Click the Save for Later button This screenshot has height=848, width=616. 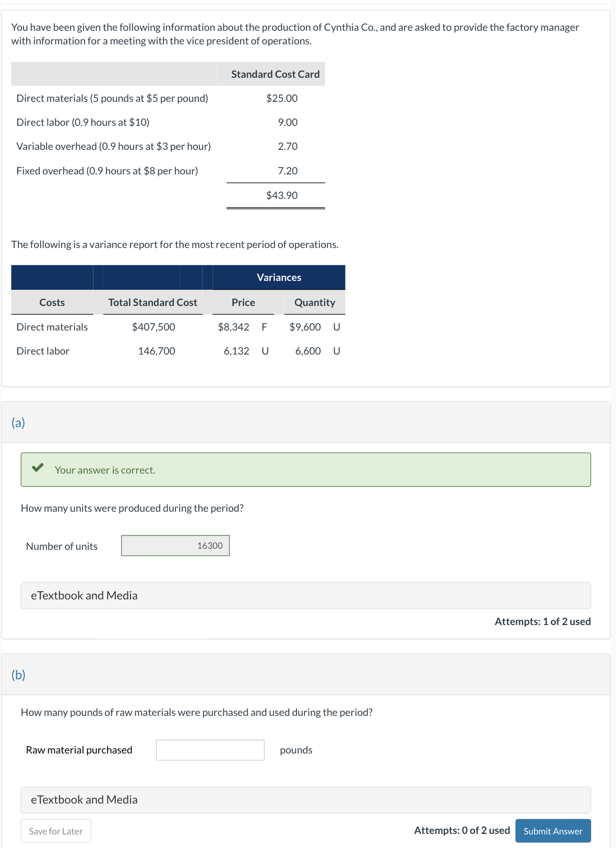point(56,831)
